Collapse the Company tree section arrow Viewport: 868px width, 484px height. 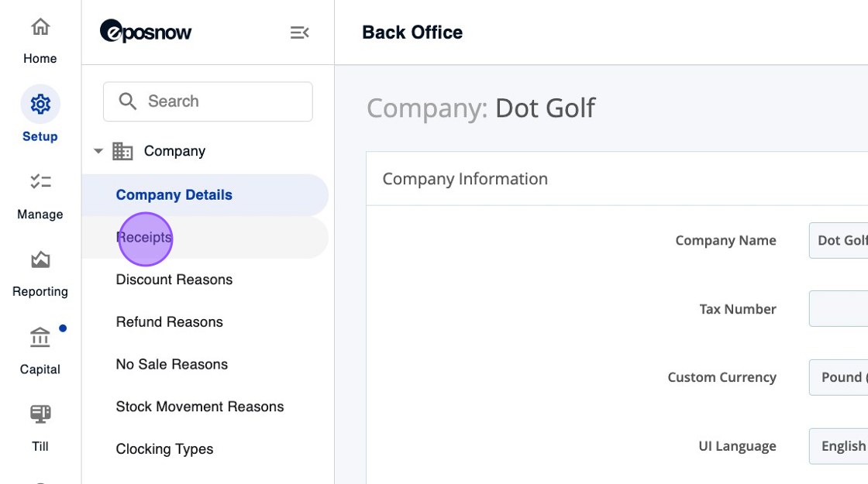[98, 151]
